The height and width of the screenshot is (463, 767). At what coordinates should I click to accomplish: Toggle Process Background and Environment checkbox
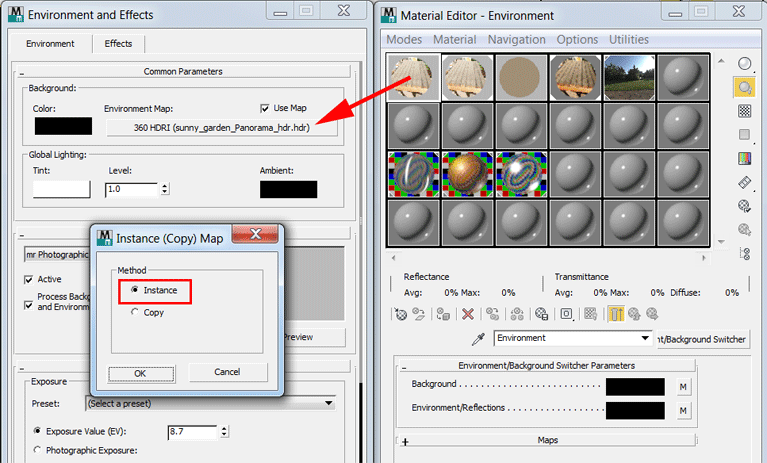(x=28, y=306)
